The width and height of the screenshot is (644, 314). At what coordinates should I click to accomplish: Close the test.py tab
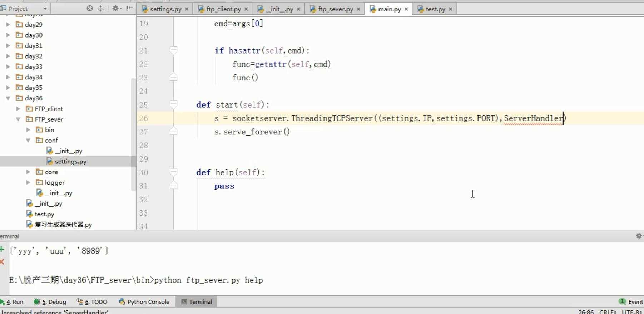pos(450,9)
